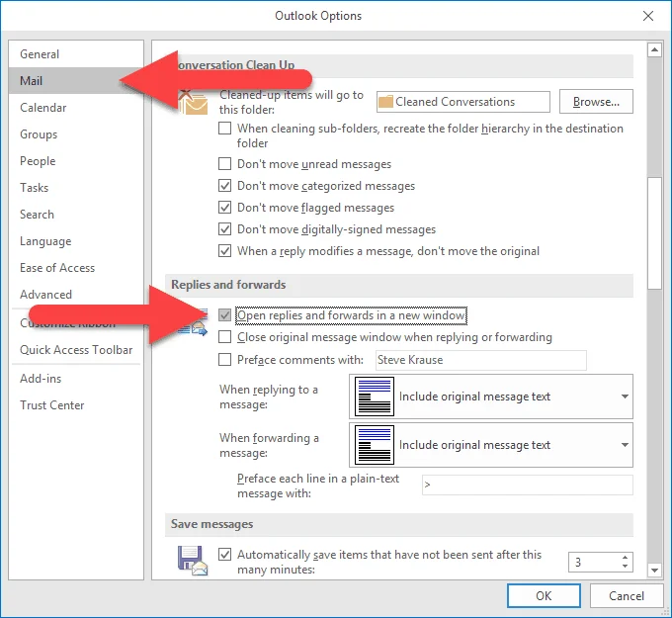Click the Save messages section header
This screenshot has height=618, width=672.
399,524
